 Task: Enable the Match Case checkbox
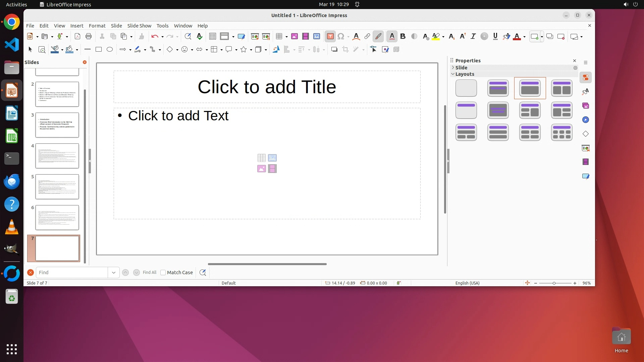pyautogui.click(x=163, y=273)
